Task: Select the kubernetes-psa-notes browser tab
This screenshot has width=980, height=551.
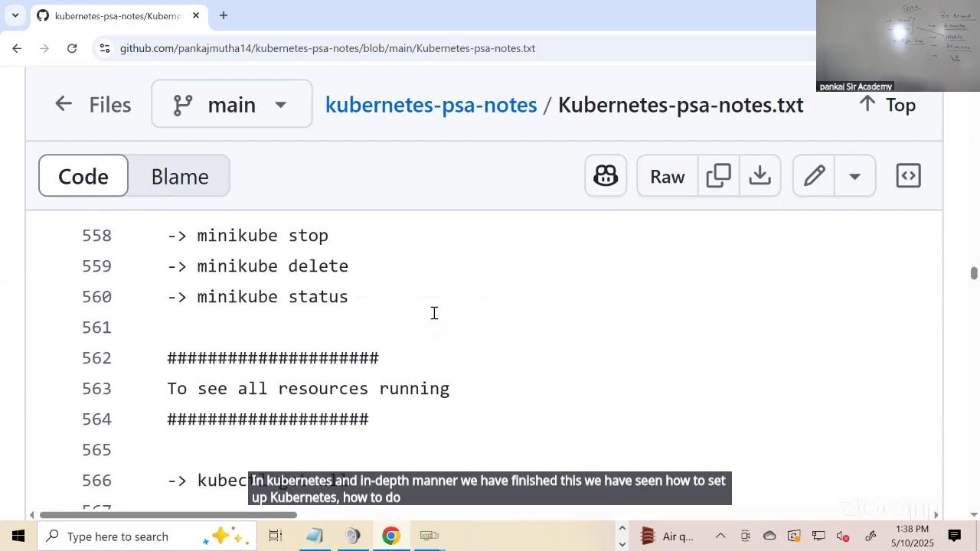Action: (x=117, y=15)
